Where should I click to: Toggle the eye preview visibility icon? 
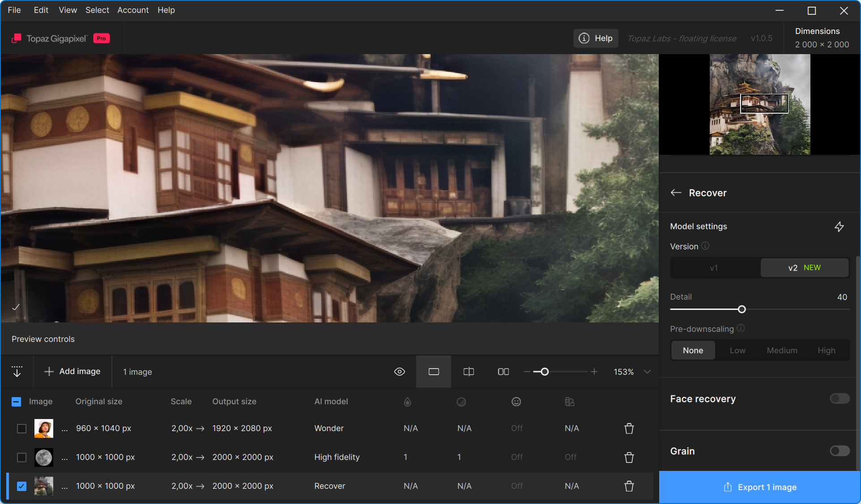(400, 372)
